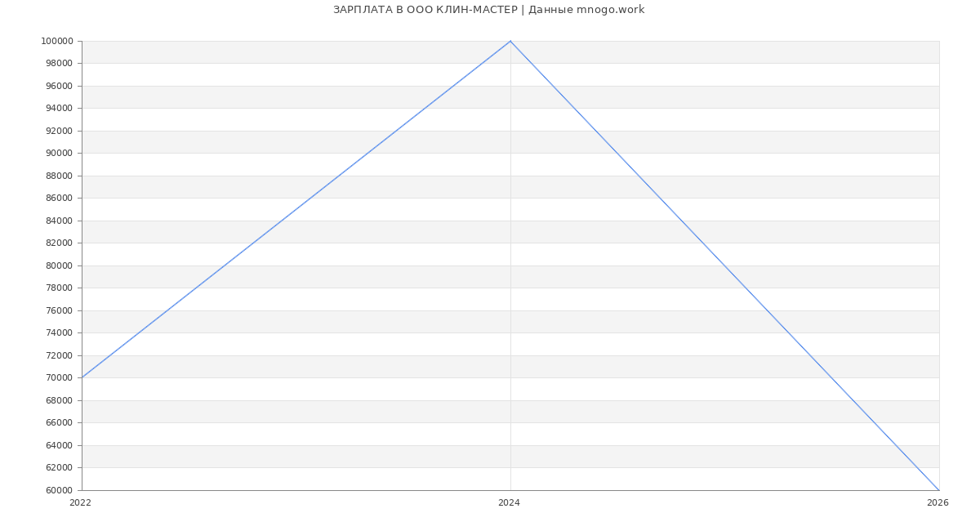Viewport: 980px width, 531px height.
Task: Click the 72000 y-axis label
Action: tap(60, 355)
